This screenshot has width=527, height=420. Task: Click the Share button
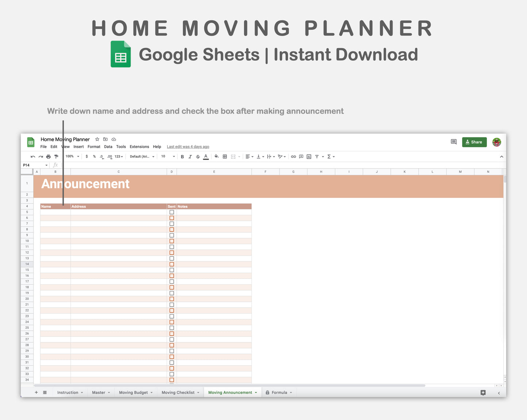474,142
